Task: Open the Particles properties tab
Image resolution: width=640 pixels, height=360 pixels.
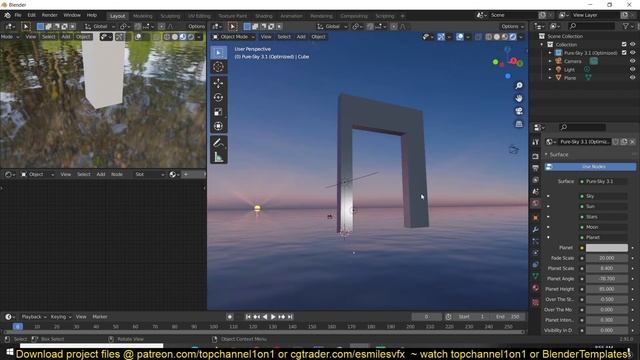Action: (536, 241)
